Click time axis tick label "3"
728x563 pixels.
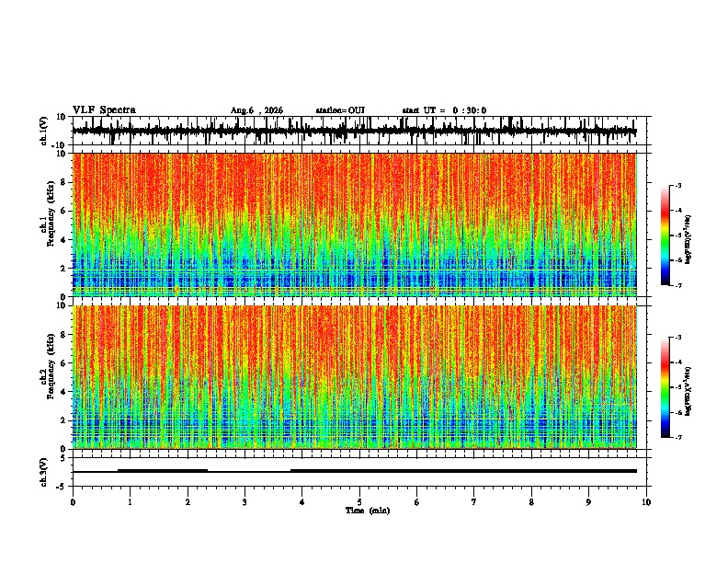pyautogui.click(x=245, y=502)
